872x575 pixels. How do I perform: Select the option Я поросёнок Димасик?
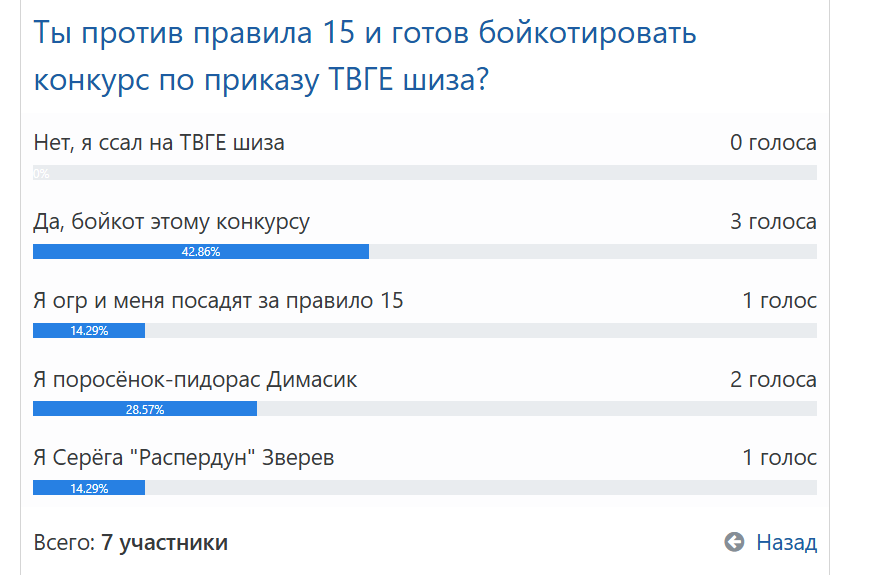[195, 380]
